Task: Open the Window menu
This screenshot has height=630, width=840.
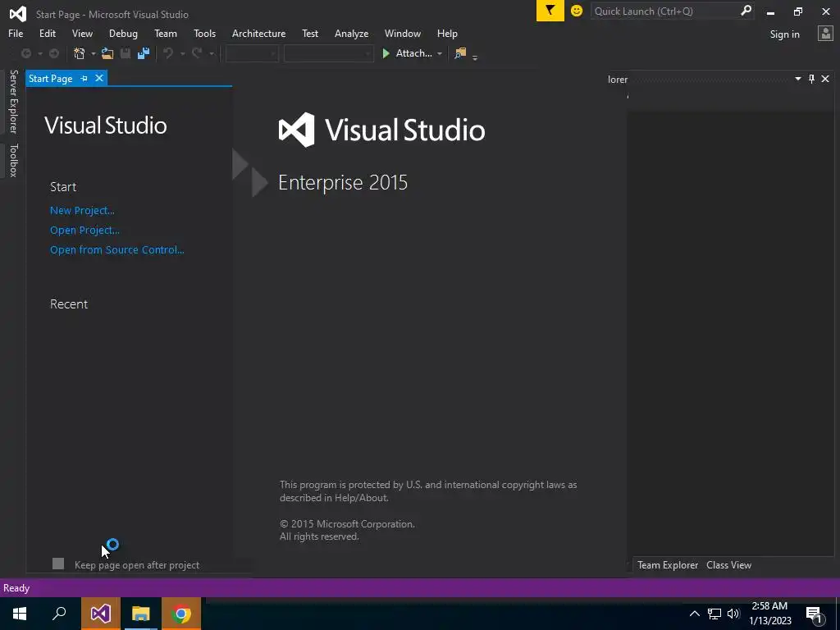Action: click(x=402, y=33)
